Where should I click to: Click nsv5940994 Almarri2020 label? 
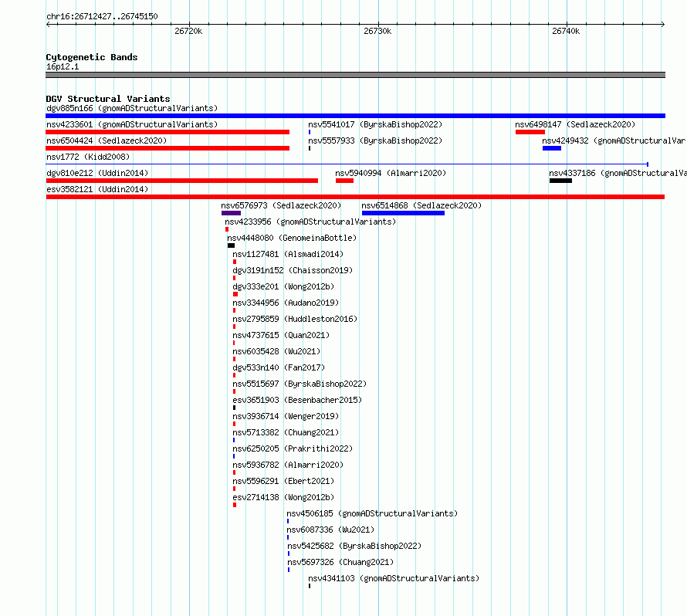pos(391,173)
